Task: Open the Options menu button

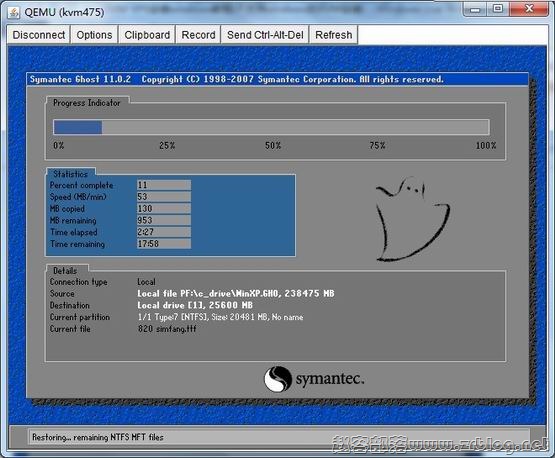Action: pyautogui.click(x=94, y=35)
